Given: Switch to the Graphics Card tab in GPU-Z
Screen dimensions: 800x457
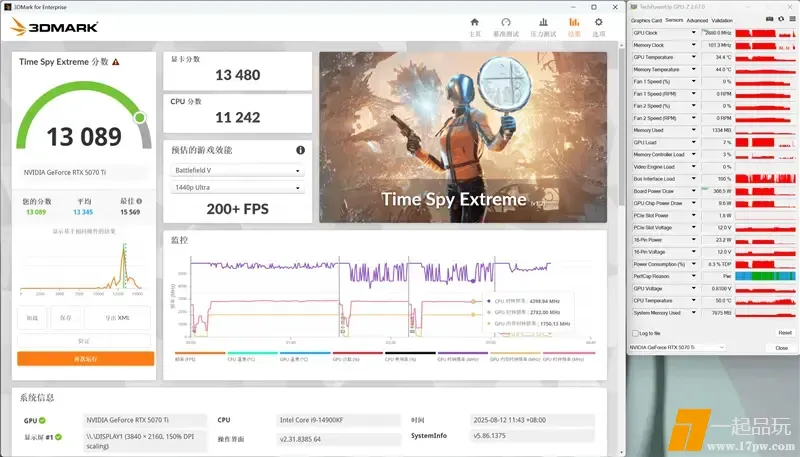Looking at the screenshot, I should (646, 20).
